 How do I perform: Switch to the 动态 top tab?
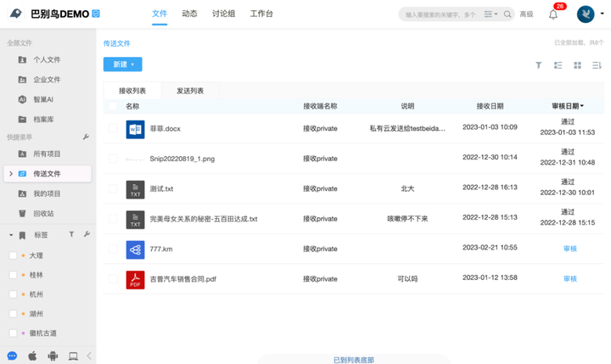[190, 14]
